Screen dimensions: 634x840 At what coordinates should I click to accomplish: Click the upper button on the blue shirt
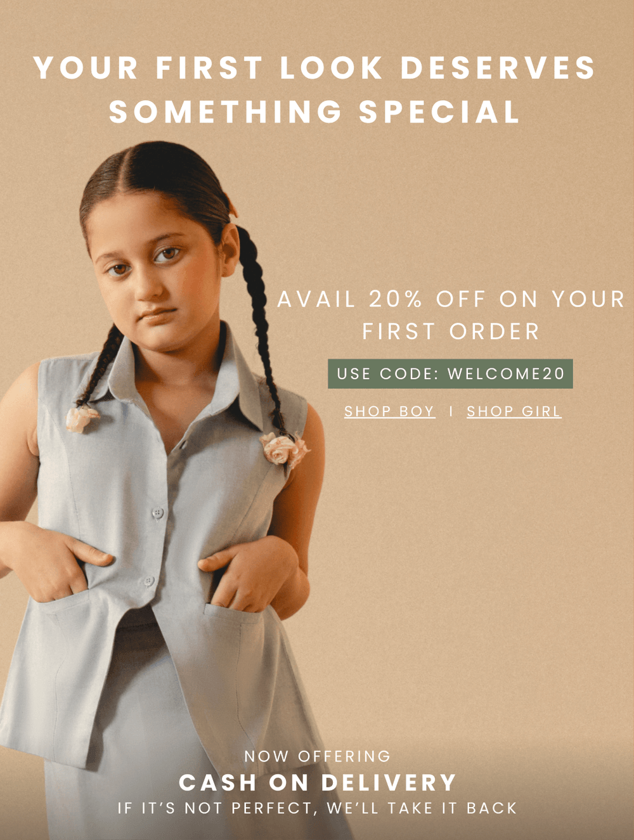point(157,512)
